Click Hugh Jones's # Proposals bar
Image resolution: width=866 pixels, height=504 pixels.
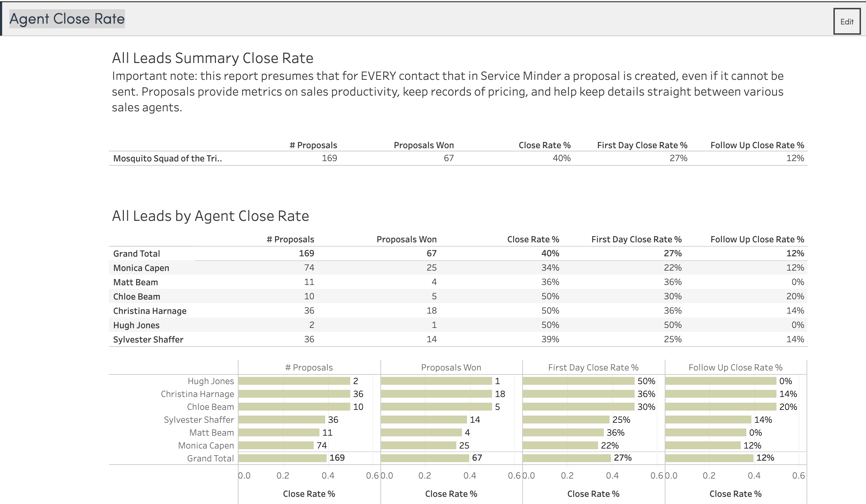[294, 381]
